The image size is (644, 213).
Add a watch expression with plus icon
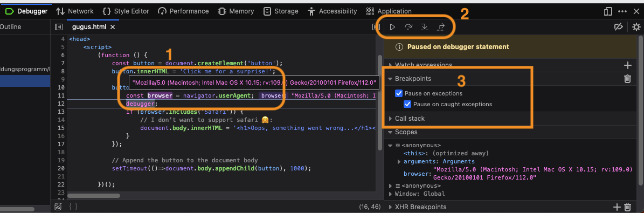[627, 65]
